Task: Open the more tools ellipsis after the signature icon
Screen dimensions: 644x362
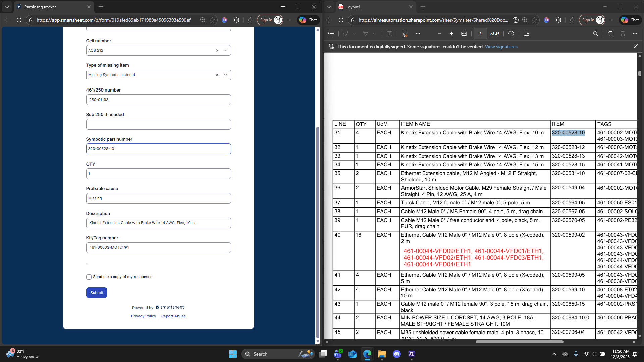Action: pyautogui.click(x=418, y=33)
